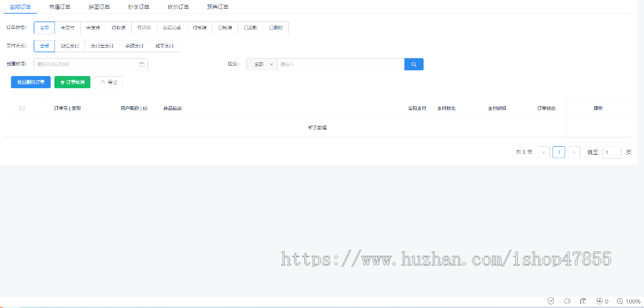
Task: Filter order status by 未支付
Action: pyautogui.click(x=68, y=27)
